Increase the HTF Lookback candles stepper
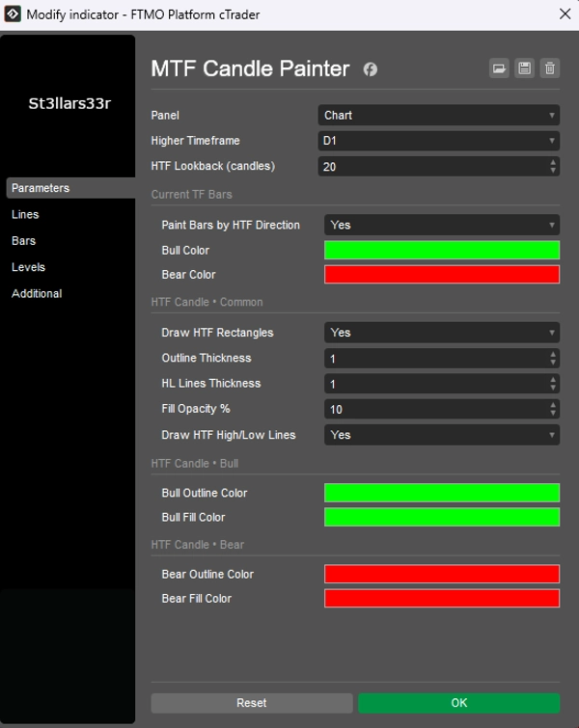The height and width of the screenshot is (728, 579). tap(553, 162)
